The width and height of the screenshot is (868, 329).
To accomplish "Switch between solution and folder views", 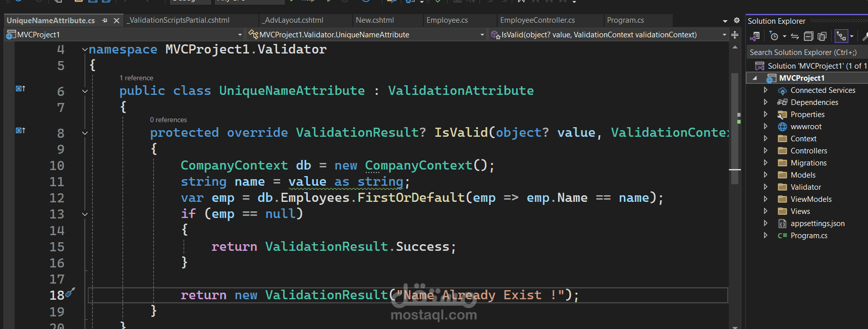I will pos(755,36).
